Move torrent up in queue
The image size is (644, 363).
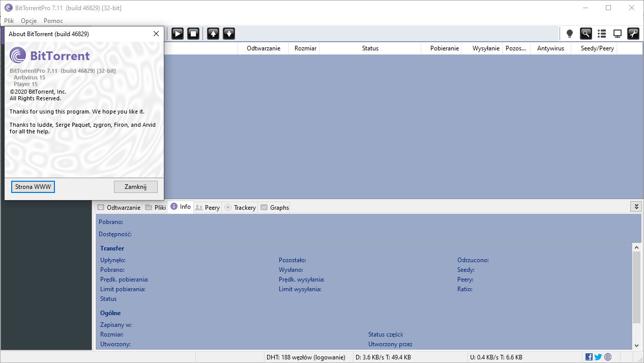pyautogui.click(x=213, y=34)
